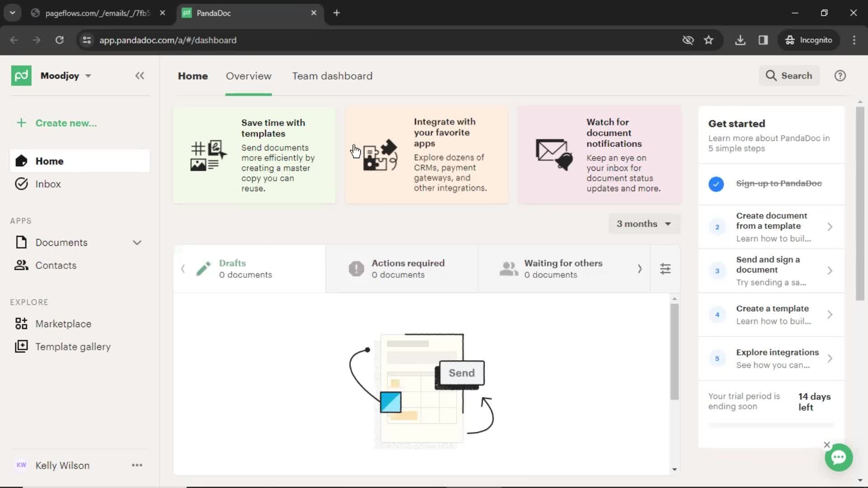
Task: Open the help question mark icon
Action: 840,75
